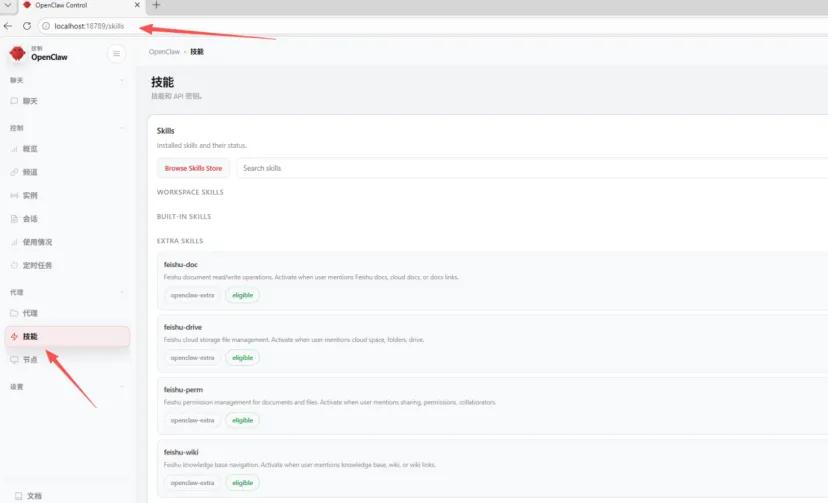The image size is (828, 503).
Task: Open feishu-doc skill card title
Action: [181, 264]
